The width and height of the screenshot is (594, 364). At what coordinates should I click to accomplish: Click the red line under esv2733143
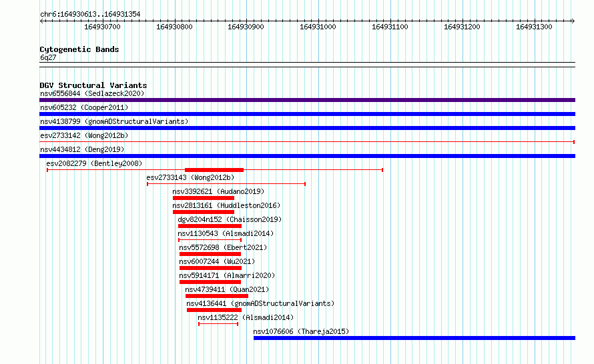coord(226,184)
